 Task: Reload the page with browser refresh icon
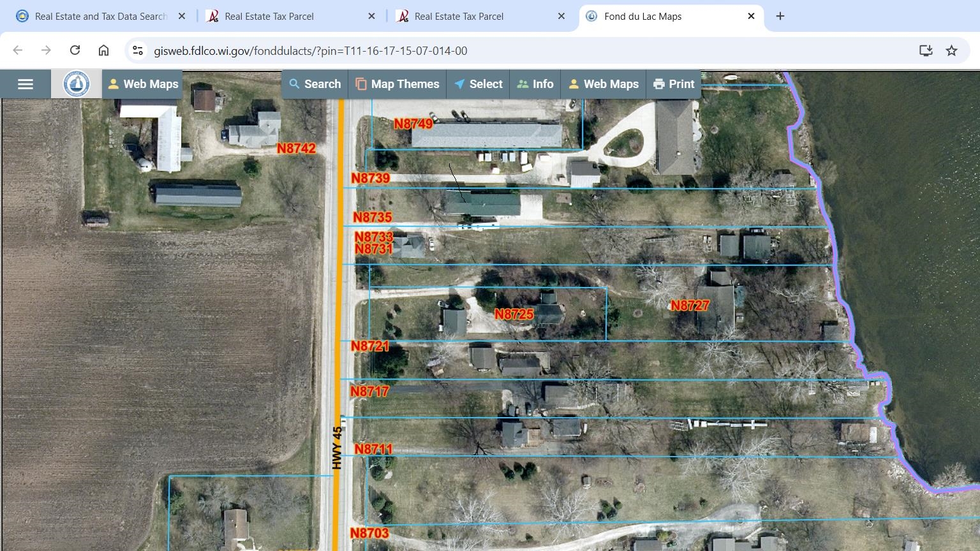pyautogui.click(x=75, y=50)
